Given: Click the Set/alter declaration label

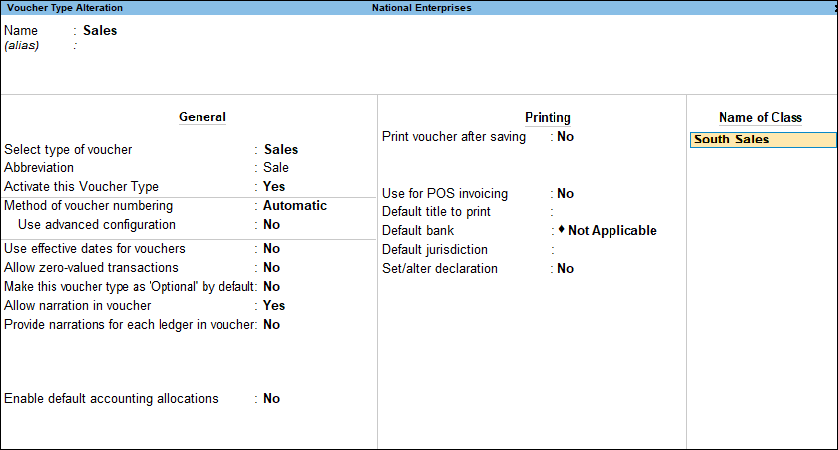Looking at the screenshot, I should [440, 269].
